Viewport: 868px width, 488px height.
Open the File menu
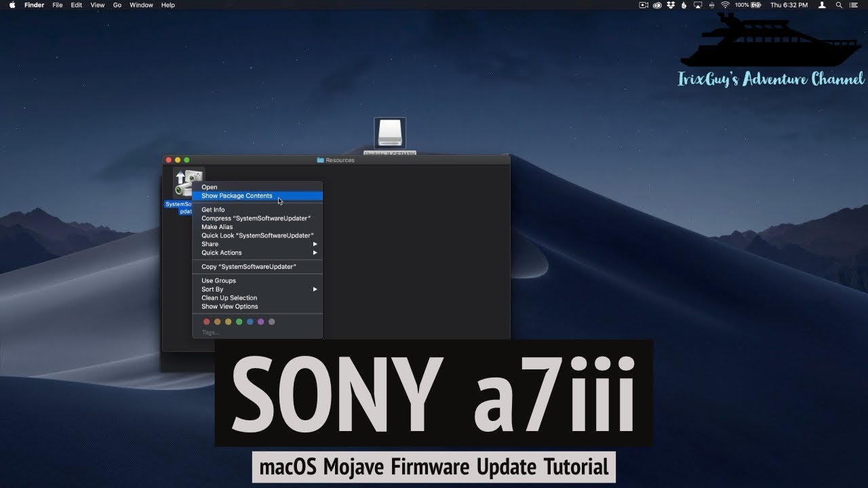point(58,5)
